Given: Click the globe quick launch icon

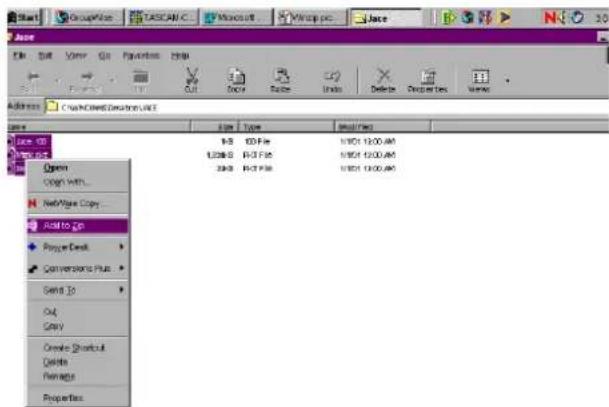Looking at the screenshot, I should [468, 17].
